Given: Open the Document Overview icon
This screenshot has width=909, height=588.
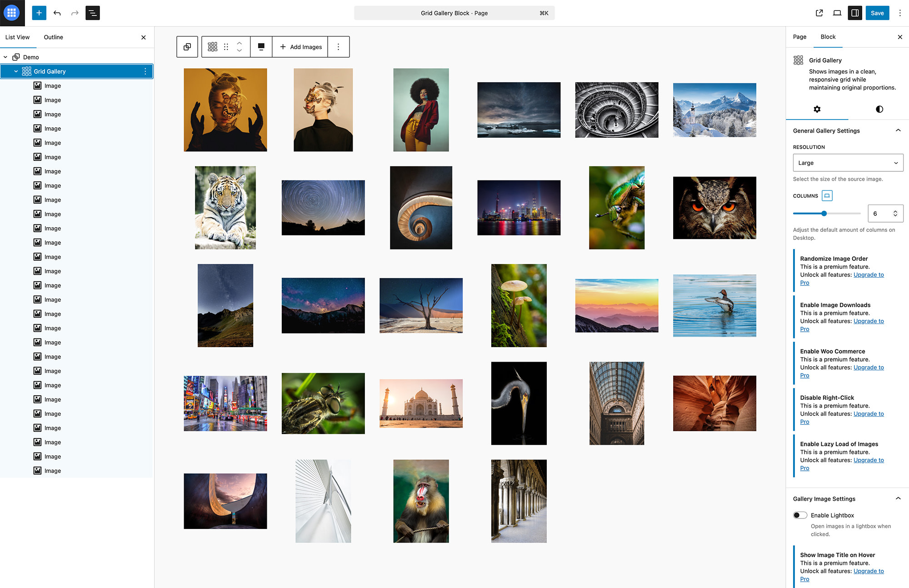Looking at the screenshot, I should coord(93,13).
